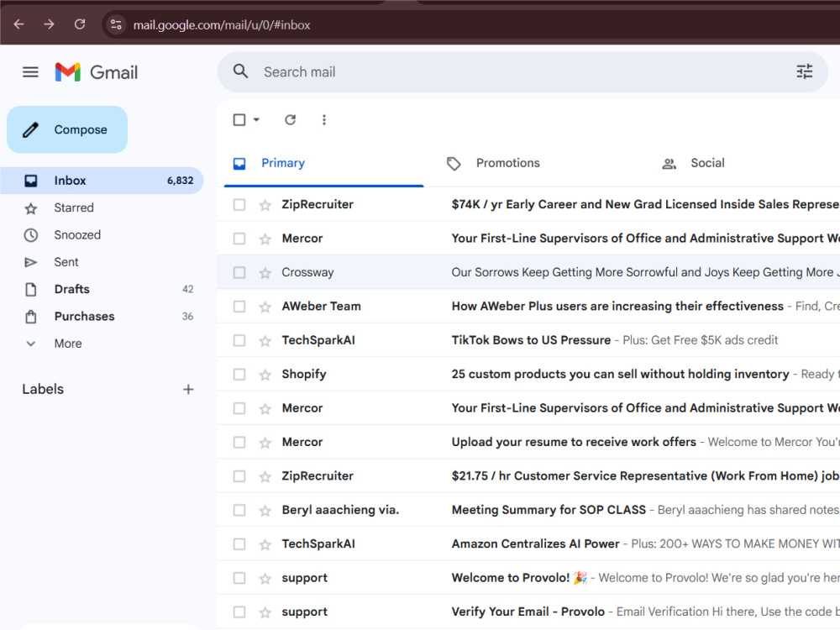Check the Beryl aaachieng email checkbox
The image size is (840, 630).
point(239,510)
